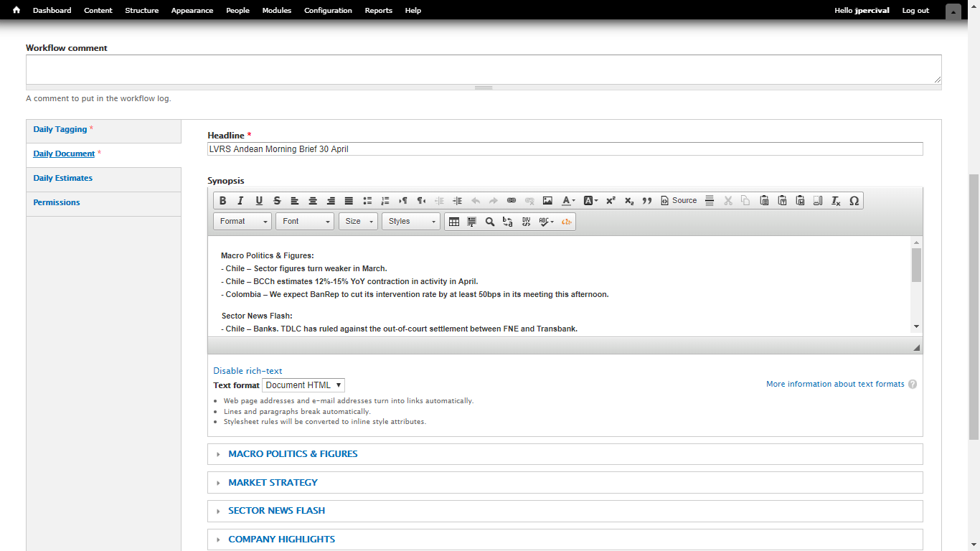Toggle bold formatting in Synopsis editor

[x=223, y=201]
